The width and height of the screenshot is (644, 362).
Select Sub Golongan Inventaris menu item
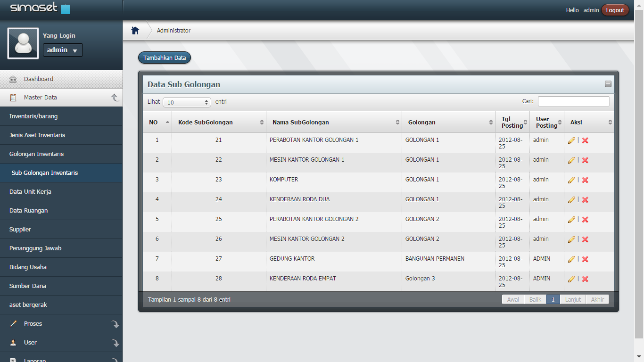[x=61, y=173]
